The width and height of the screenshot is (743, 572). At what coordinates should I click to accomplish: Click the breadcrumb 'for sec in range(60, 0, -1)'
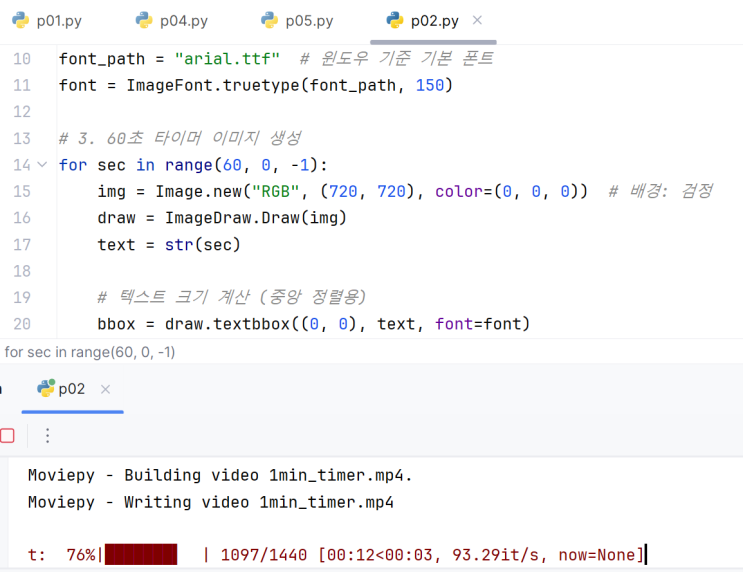tap(90, 352)
